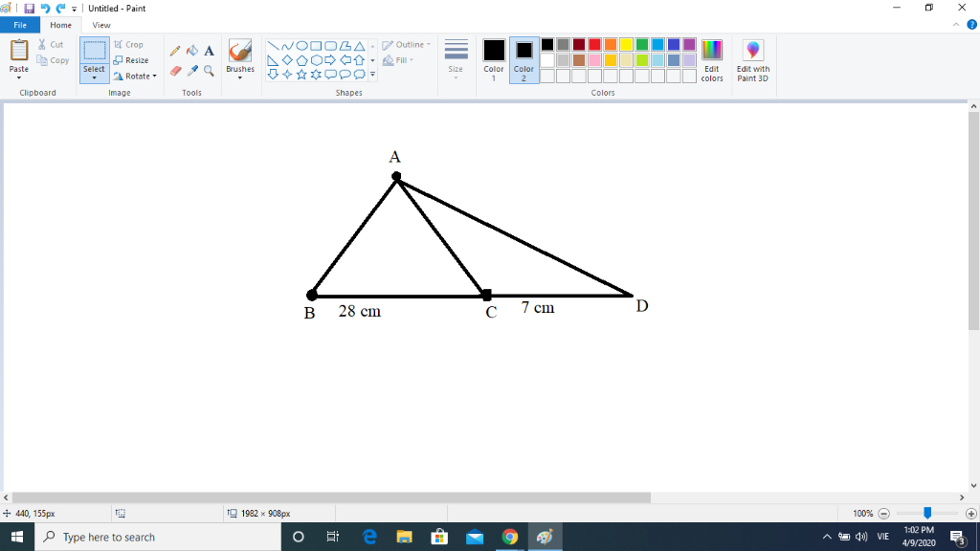This screenshot has width=980, height=551.
Task: Open Edit colors dialog
Action: pos(712,60)
